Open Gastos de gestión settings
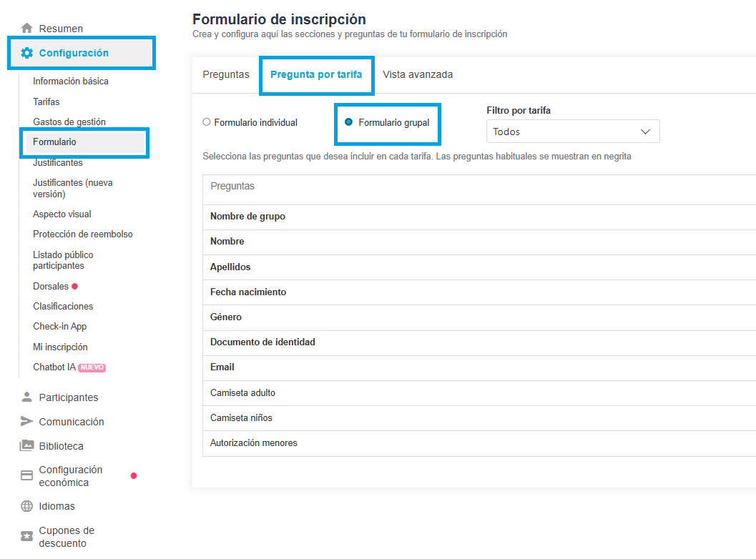Image resolution: width=756 pixels, height=559 pixels. 69,122
